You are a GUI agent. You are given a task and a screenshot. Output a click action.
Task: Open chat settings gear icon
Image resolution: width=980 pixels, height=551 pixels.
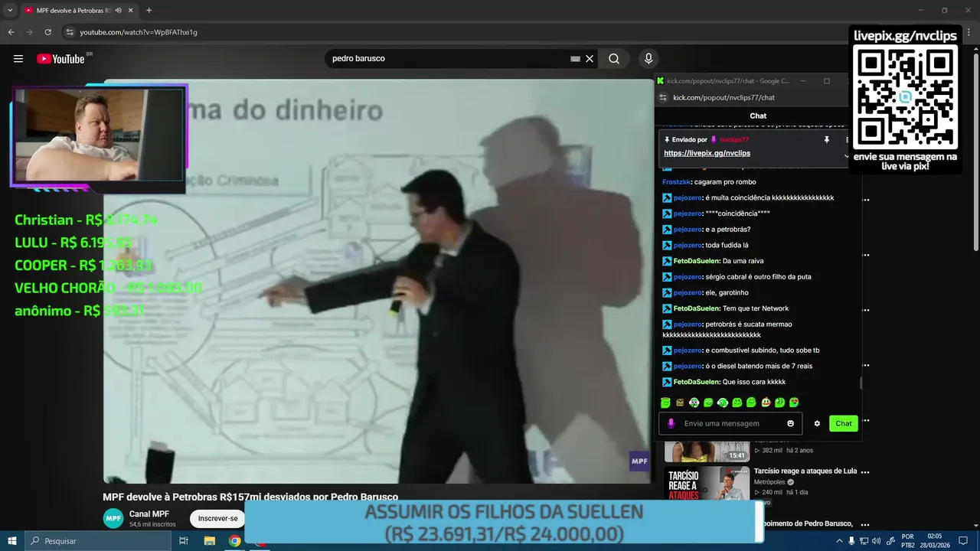click(817, 423)
